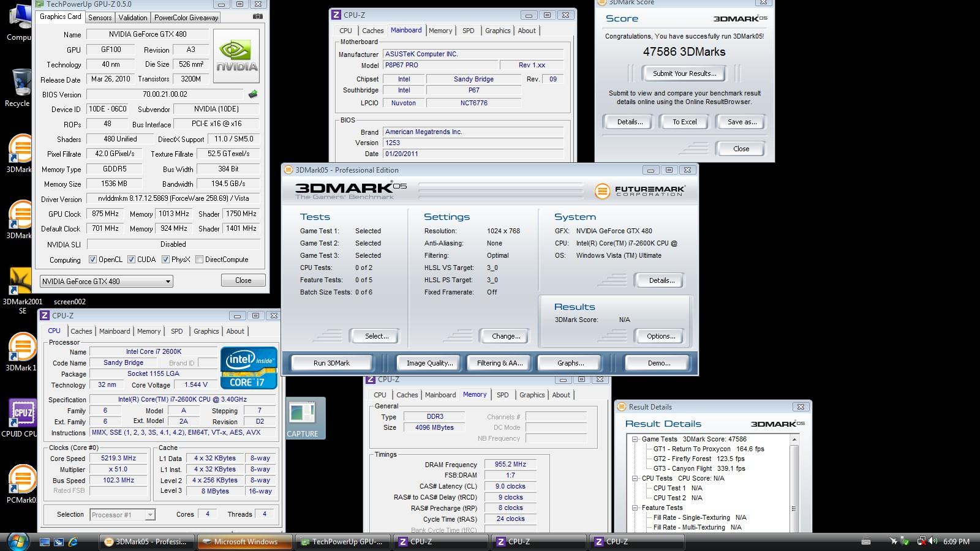
Task: Toggle the OpenCL checkbox
Action: pos(93,260)
